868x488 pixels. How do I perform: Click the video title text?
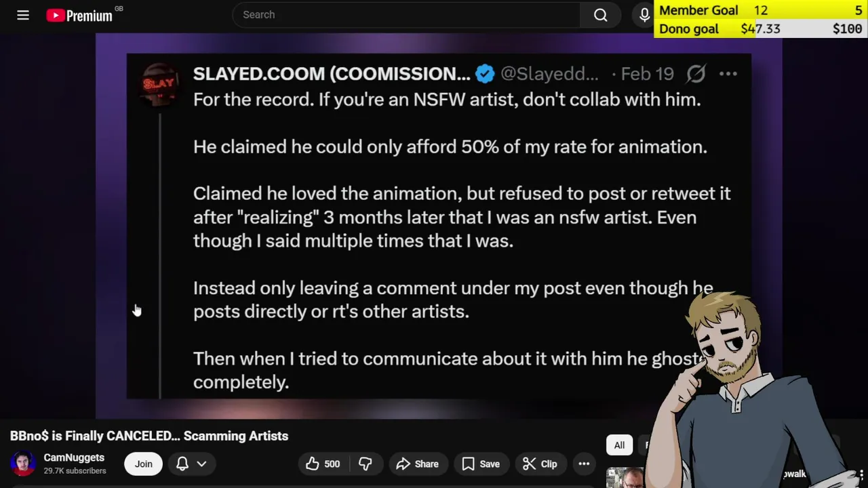click(x=149, y=436)
